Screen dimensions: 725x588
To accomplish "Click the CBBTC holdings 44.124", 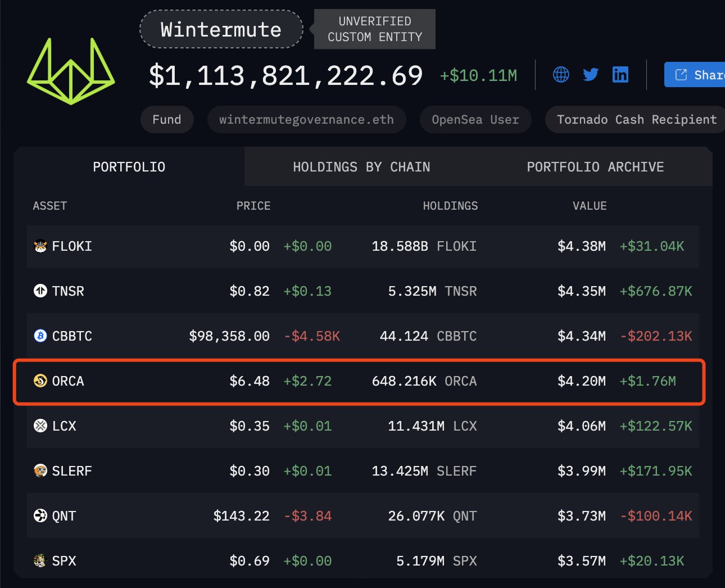I will (404, 336).
